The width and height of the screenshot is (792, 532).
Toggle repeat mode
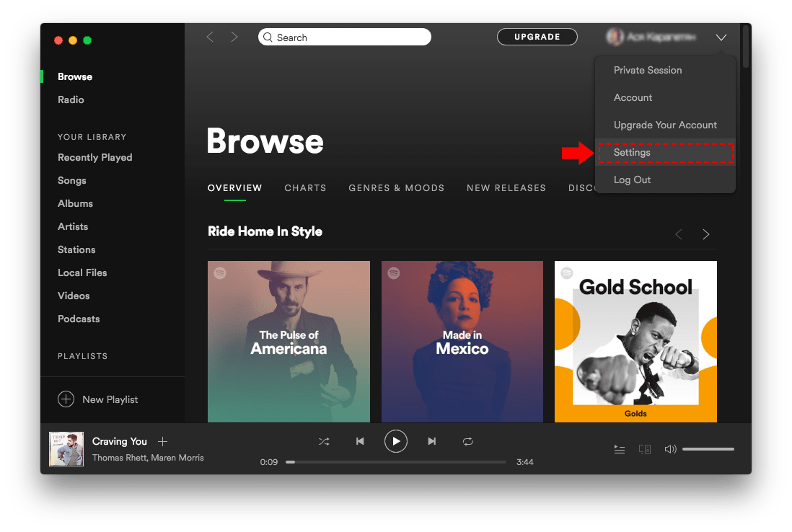point(467,442)
